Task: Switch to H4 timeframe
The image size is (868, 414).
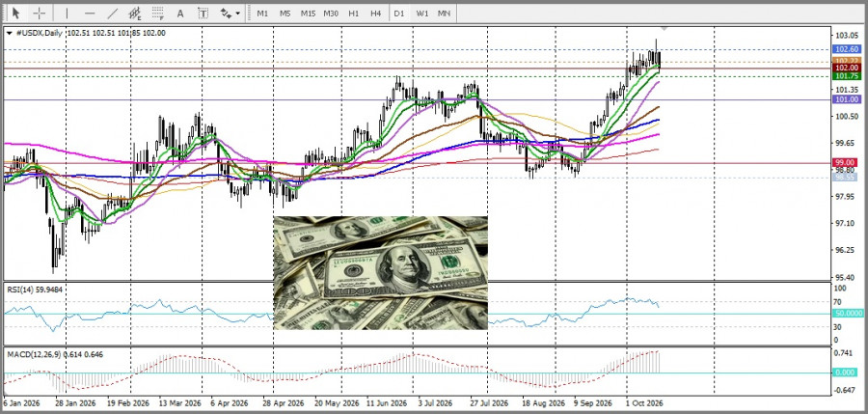Action: (376, 13)
